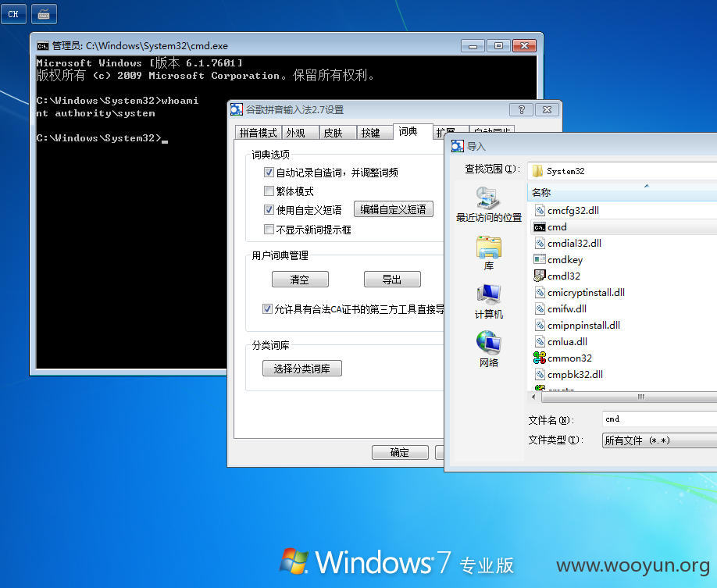Click 名称 column header to sort
Image resolution: width=717 pixels, height=588 pixels.
[622, 193]
